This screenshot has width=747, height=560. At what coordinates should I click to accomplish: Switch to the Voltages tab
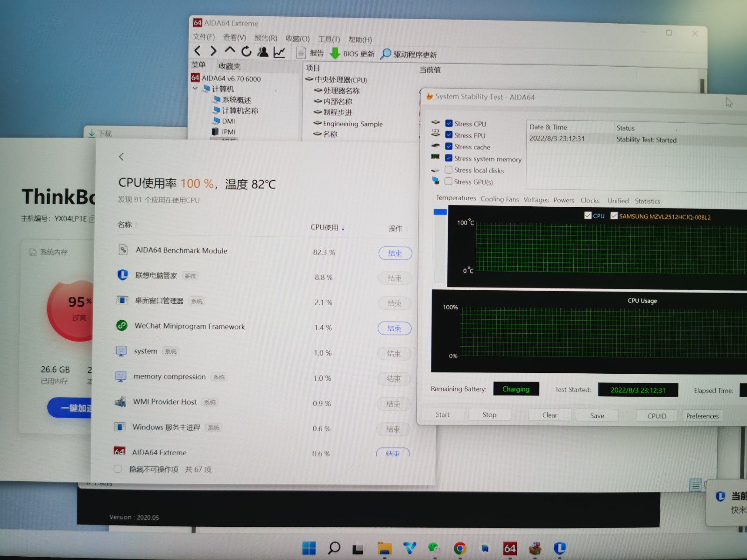pos(536,200)
